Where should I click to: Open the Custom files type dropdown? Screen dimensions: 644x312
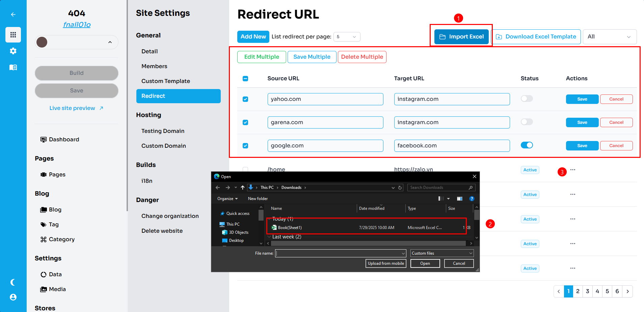(442, 253)
